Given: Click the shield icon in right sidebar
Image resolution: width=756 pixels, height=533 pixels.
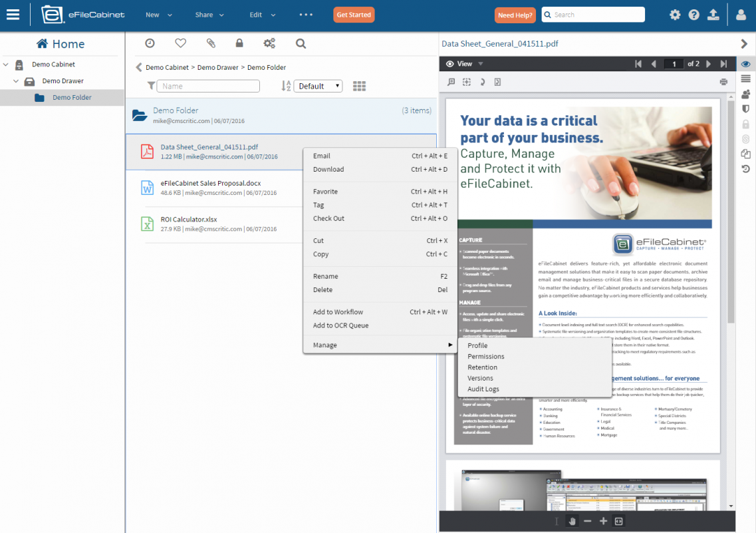Looking at the screenshot, I should [746, 109].
